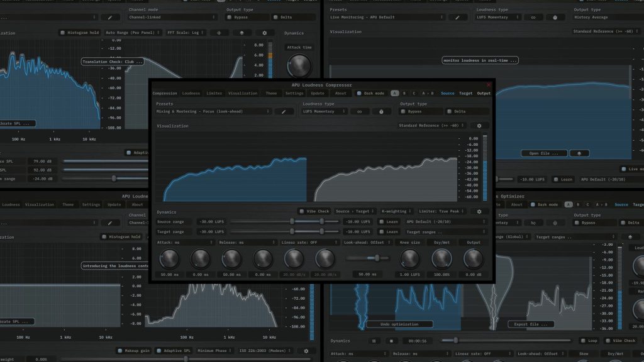Viewport: 644px width, 362px height.
Task: Open settings gear beside Standard Reference
Action: click(x=479, y=125)
